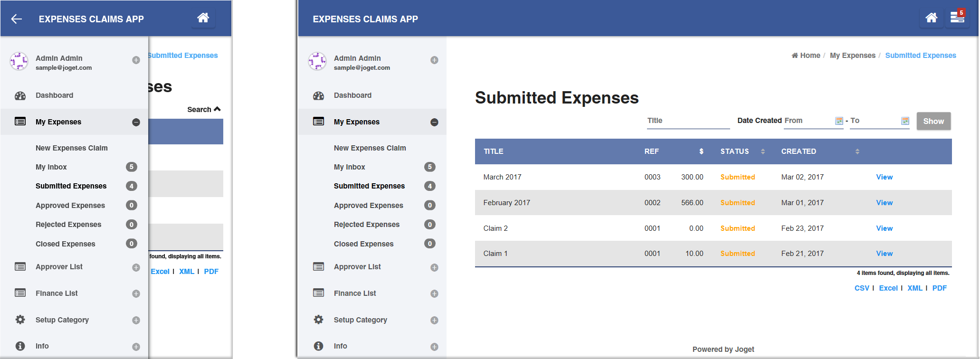Click the back arrow in the mobile header

tap(17, 19)
